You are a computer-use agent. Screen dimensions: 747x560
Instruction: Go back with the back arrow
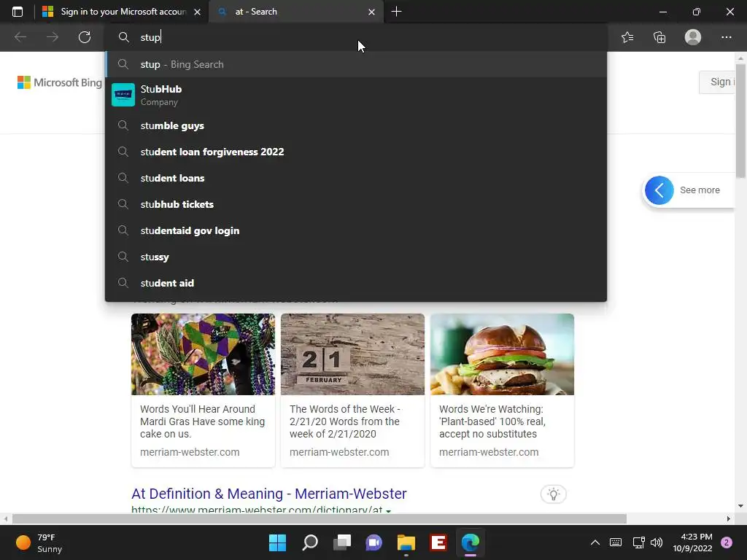click(x=20, y=37)
